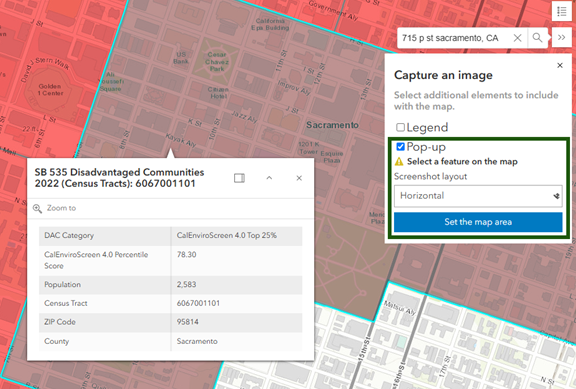Close the SB 535 pop-up
Viewport: 576px width, 389px height.
(x=299, y=178)
